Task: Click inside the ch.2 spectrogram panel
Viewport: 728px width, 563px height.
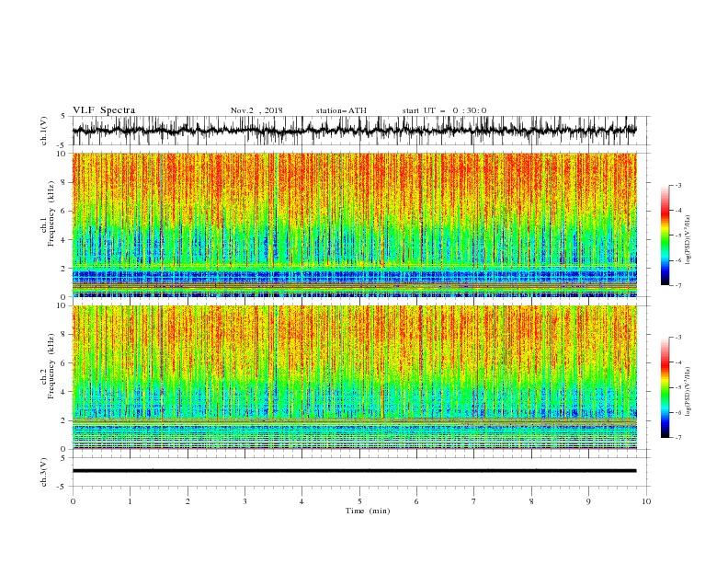Action: coord(354,377)
